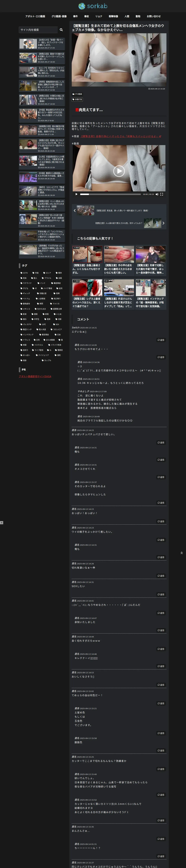Open the お問い合わせ menu item
186x868 pixels.
coord(154,16)
